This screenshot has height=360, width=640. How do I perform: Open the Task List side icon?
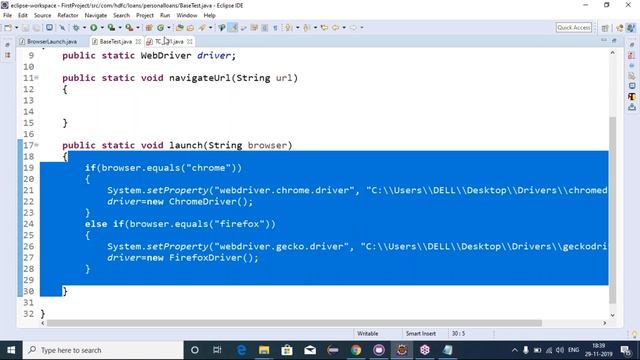point(631,55)
